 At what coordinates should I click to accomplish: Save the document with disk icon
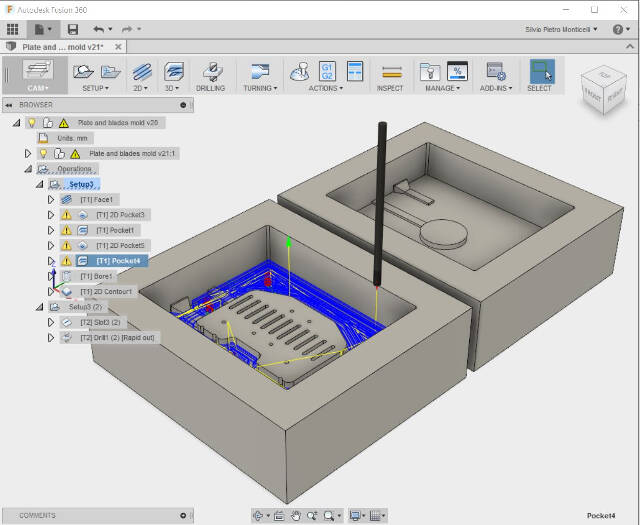pos(73,29)
